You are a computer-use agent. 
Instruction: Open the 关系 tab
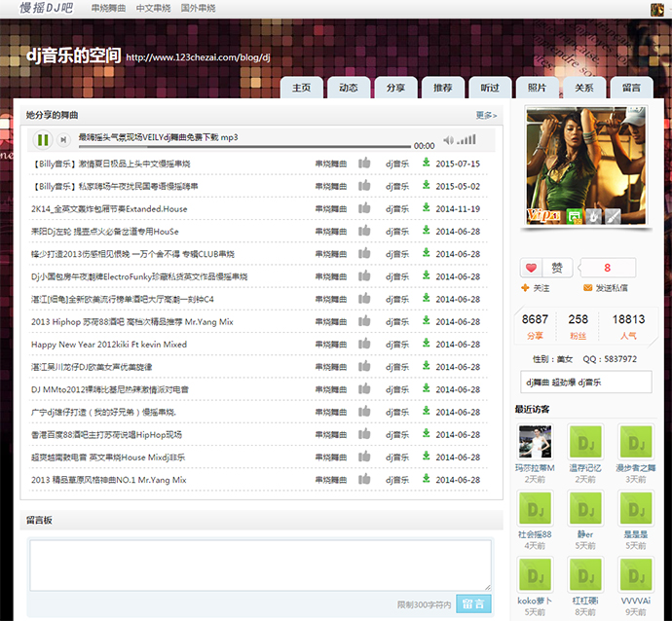pos(584,88)
